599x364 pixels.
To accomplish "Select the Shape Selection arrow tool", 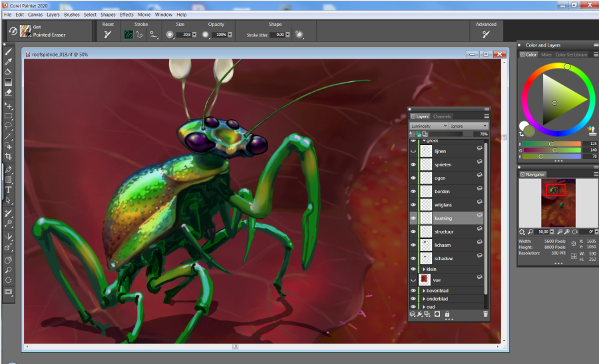I will (x=8, y=200).
